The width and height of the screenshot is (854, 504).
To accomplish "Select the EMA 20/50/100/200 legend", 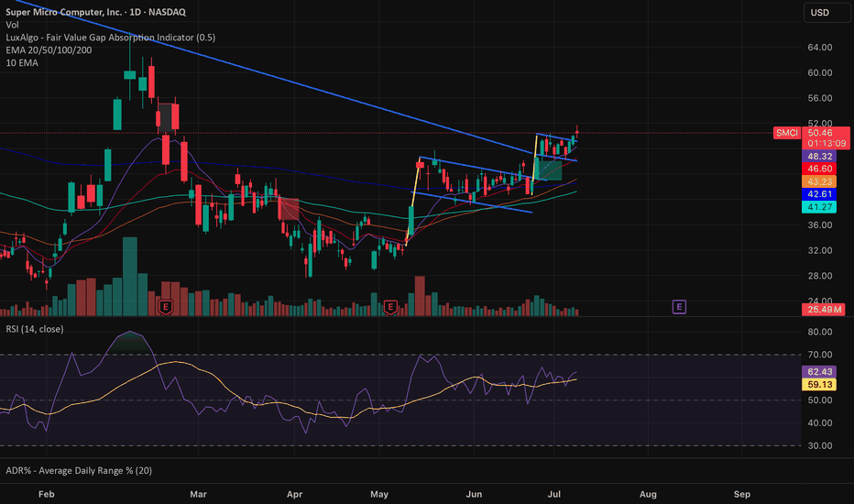I will point(49,50).
